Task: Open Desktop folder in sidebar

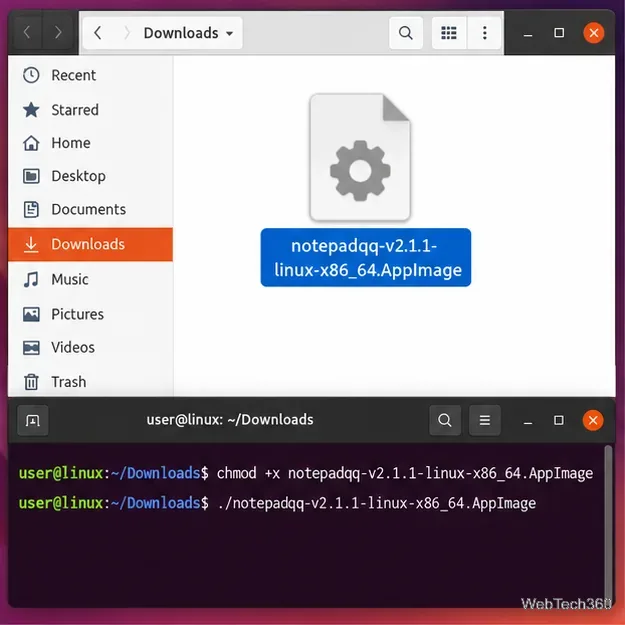Action: click(90, 176)
